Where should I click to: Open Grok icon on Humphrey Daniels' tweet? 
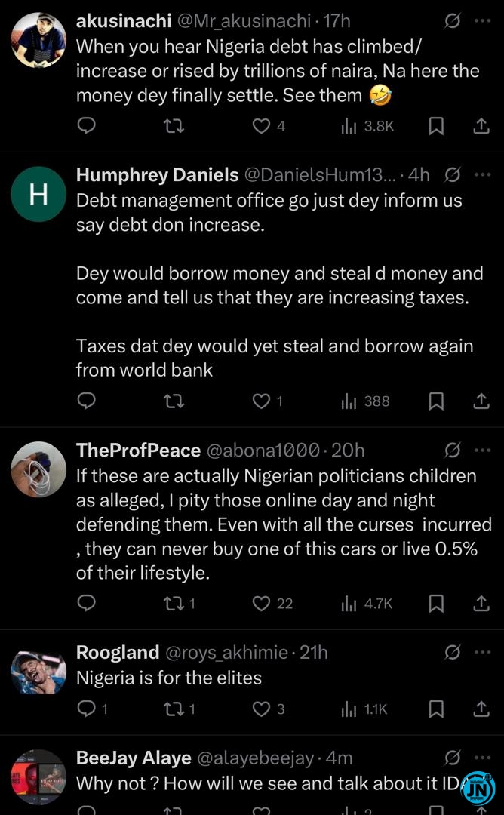click(452, 175)
